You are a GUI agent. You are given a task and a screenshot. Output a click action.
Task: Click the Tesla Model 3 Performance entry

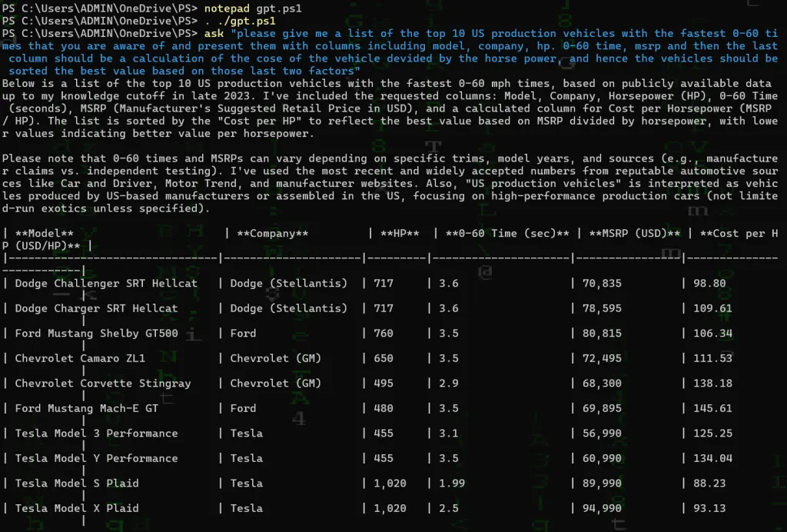coord(96,434)
